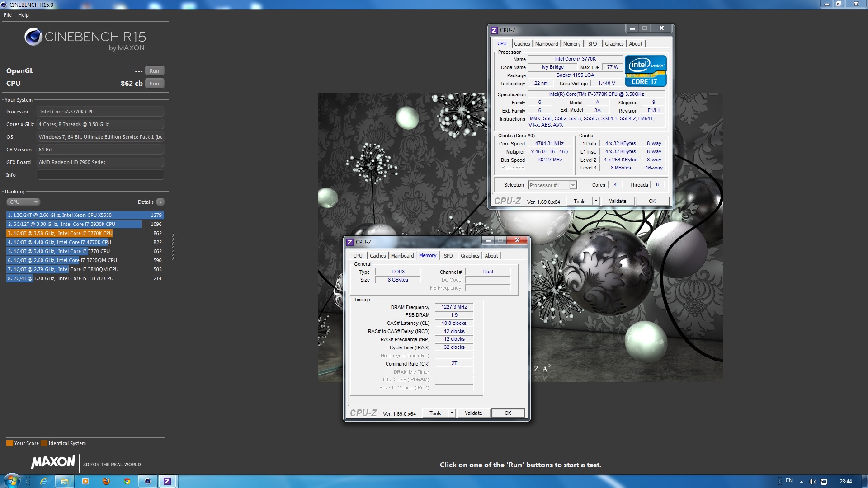The width and height of the screenshot is (868, 488).
Task: Run the CPU benchmark
Action: (154, 84)
